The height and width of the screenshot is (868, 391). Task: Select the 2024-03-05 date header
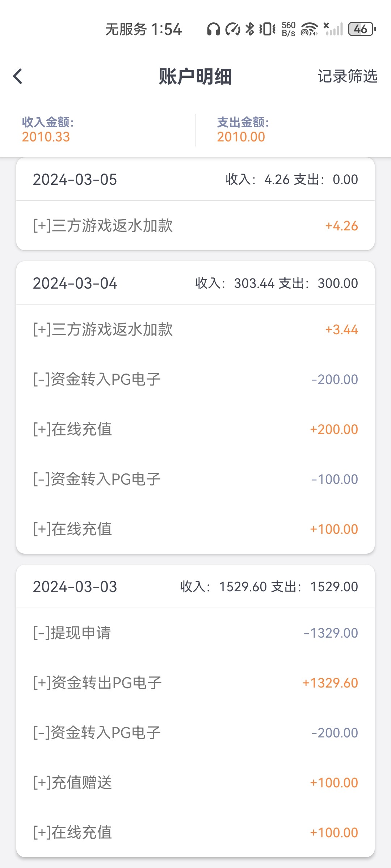click(x=75, y=180)
